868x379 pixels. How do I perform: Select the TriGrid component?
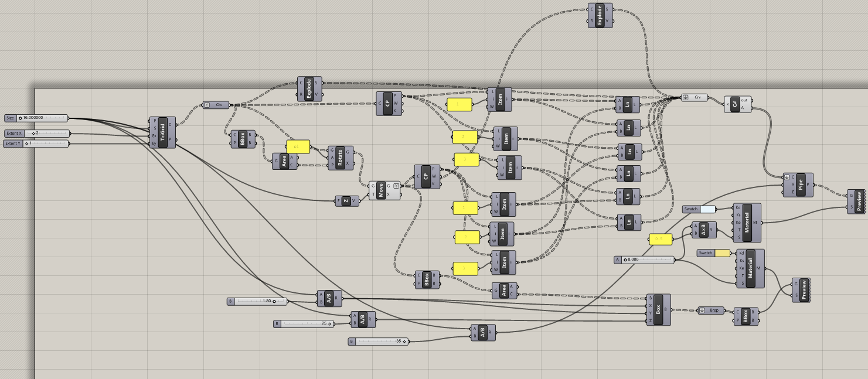162,132
